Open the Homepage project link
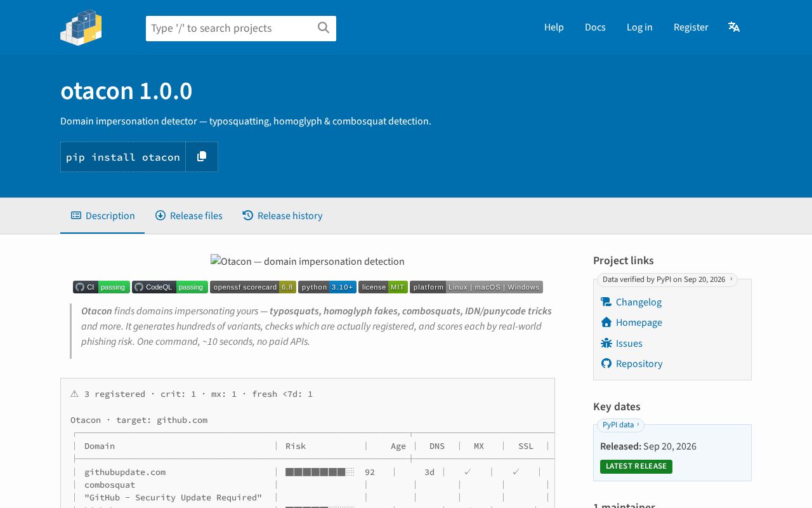 (x=639, y=323)
